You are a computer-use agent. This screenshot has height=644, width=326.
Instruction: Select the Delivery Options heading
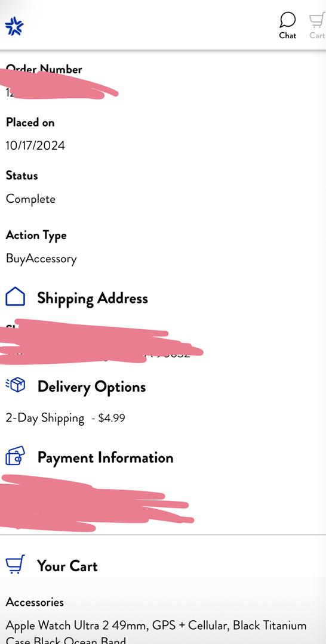pos(92,387)
